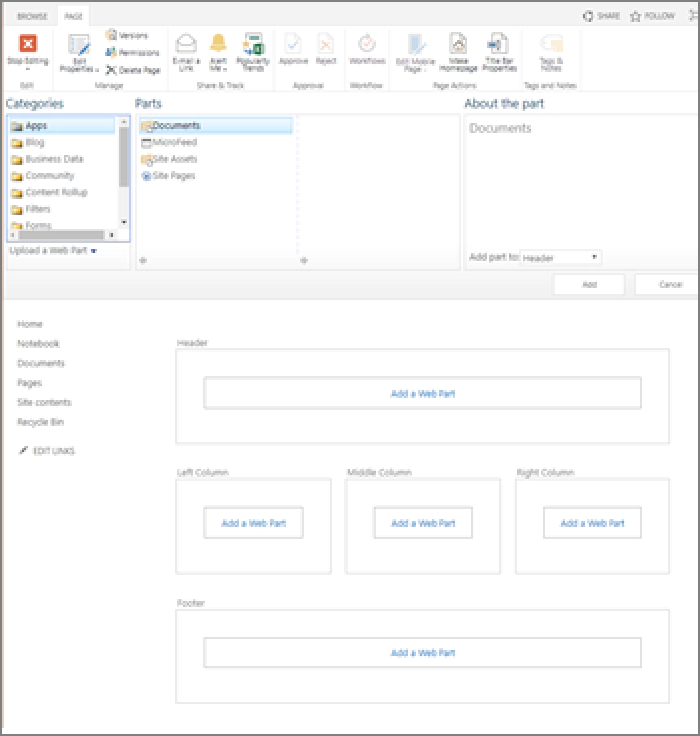Screen dimensions: 700x736
Task: Select the Content Rollup category
Action: (x=49, y=192)
